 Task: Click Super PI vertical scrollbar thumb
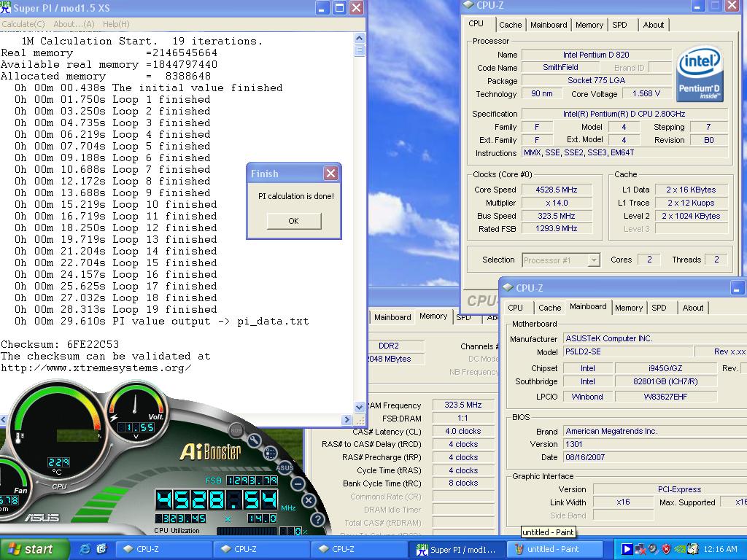click(360, 50)
